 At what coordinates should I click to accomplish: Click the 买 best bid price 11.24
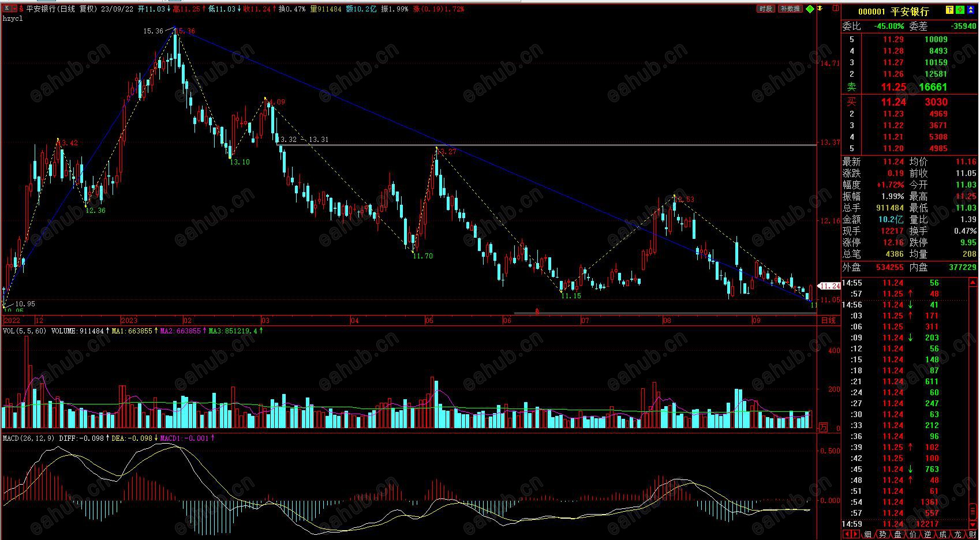point(893,102)
